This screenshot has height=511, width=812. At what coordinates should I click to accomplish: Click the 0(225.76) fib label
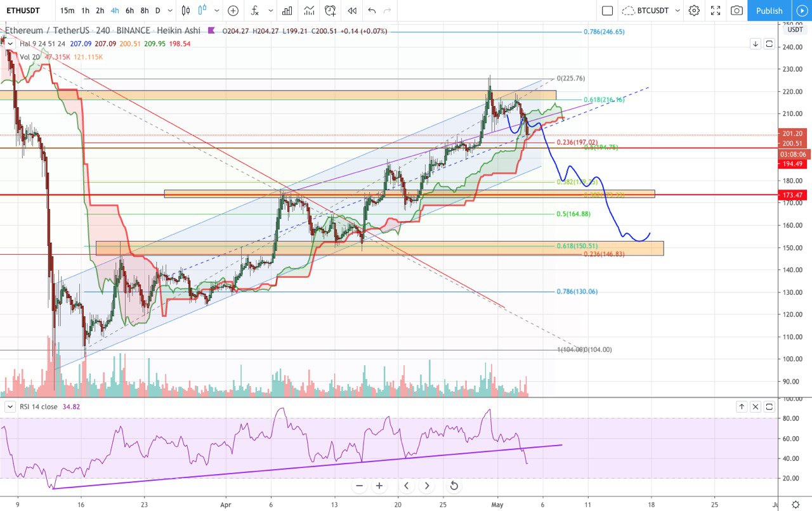coord(570,79)
